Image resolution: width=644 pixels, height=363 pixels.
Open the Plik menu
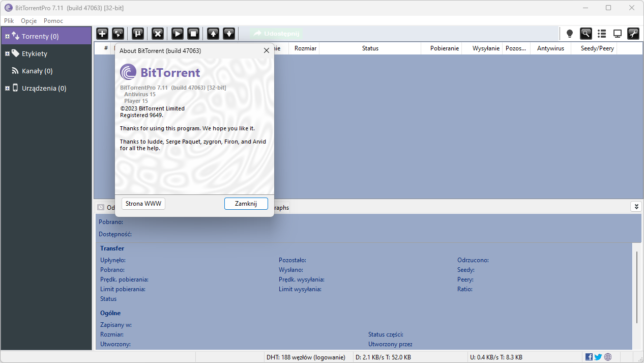9,21
